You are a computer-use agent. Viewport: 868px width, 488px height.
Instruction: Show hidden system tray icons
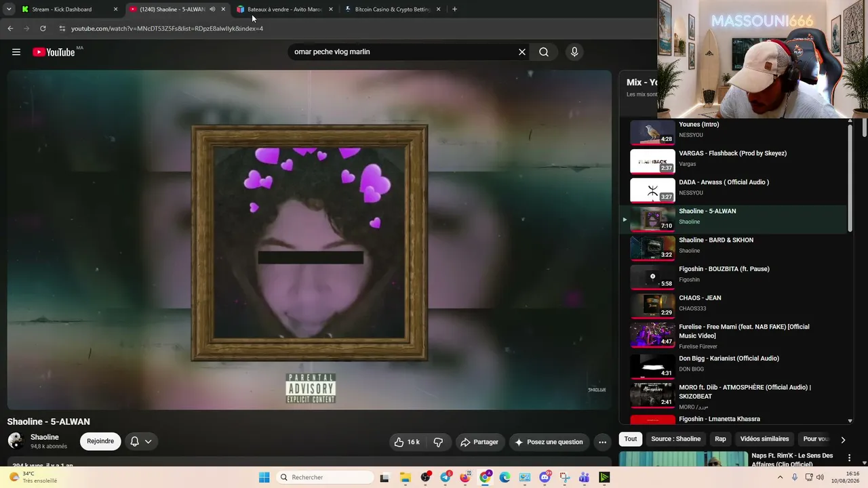pyautogui.click(x=780, y=477)
